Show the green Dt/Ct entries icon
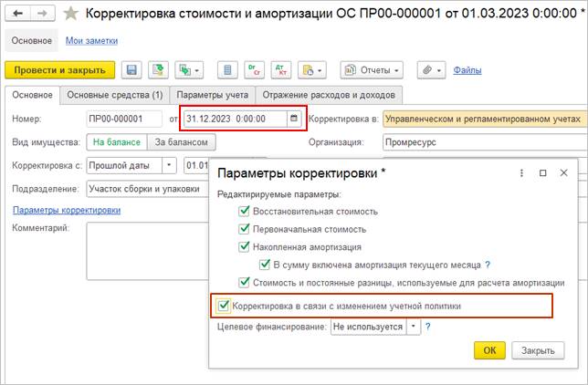This screenshot has height=385, width=588. click(254, 70)
